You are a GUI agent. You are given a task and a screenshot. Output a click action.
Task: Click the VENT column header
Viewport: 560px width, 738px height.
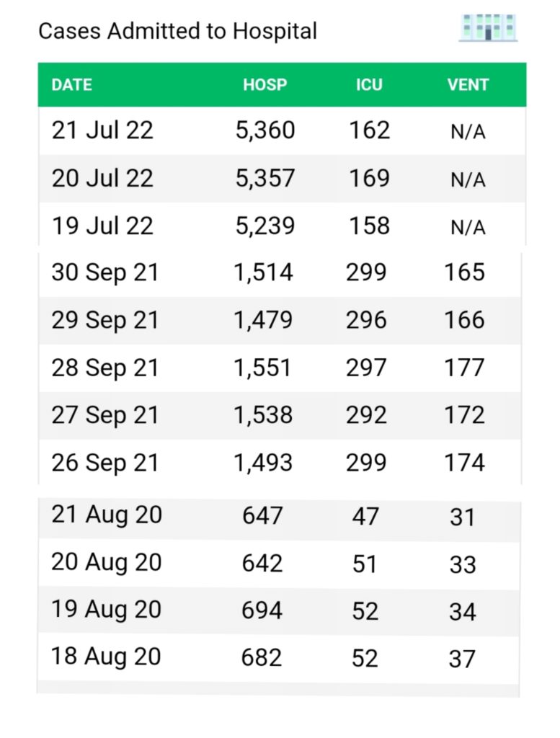point(468,85)
